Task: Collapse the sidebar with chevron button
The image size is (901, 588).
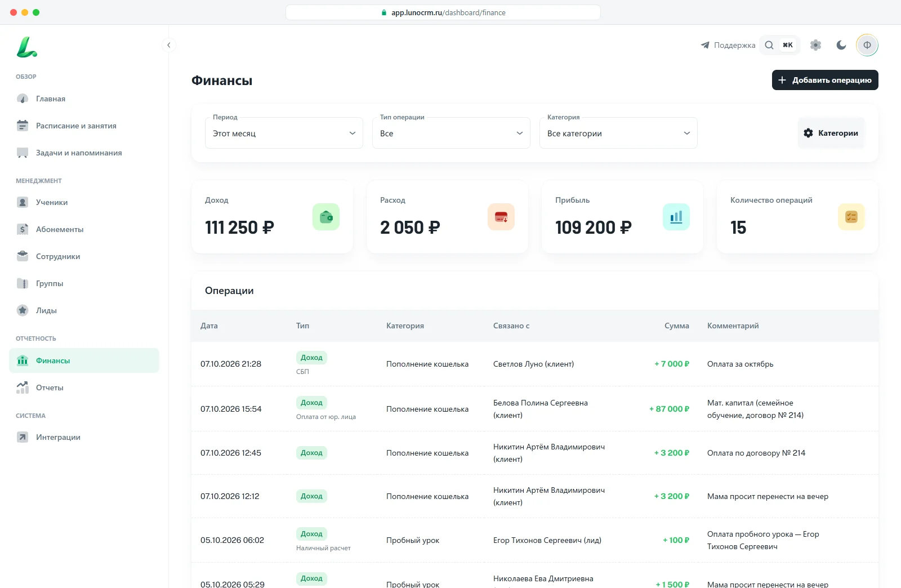Action: coord(168,45)
